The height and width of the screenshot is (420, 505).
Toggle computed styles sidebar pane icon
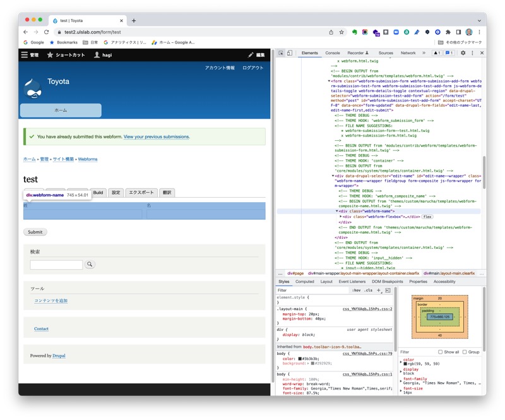click(x=388, y=290)
